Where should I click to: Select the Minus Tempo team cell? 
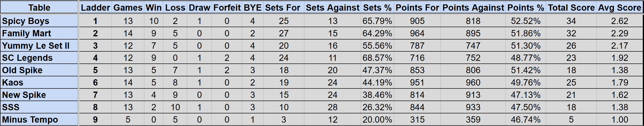pos(30,119)
